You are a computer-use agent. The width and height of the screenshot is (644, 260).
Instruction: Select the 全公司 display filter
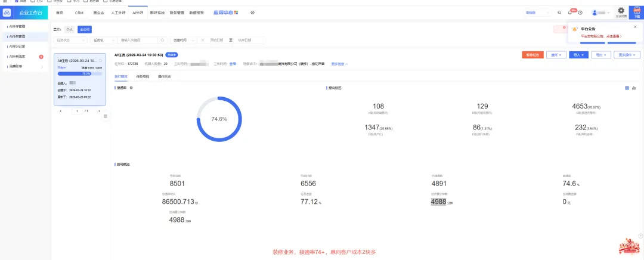click(x=85, y=30)
